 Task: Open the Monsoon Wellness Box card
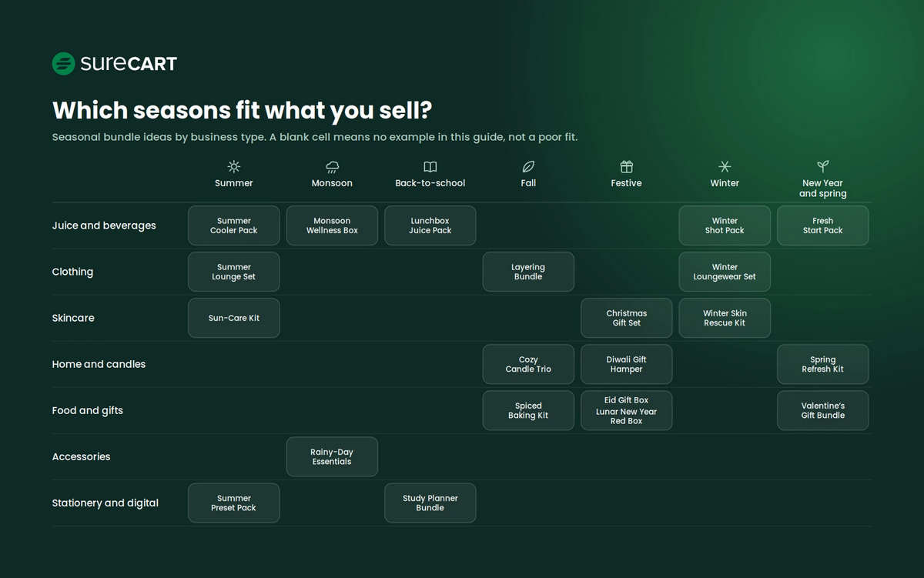pos(332,226)
